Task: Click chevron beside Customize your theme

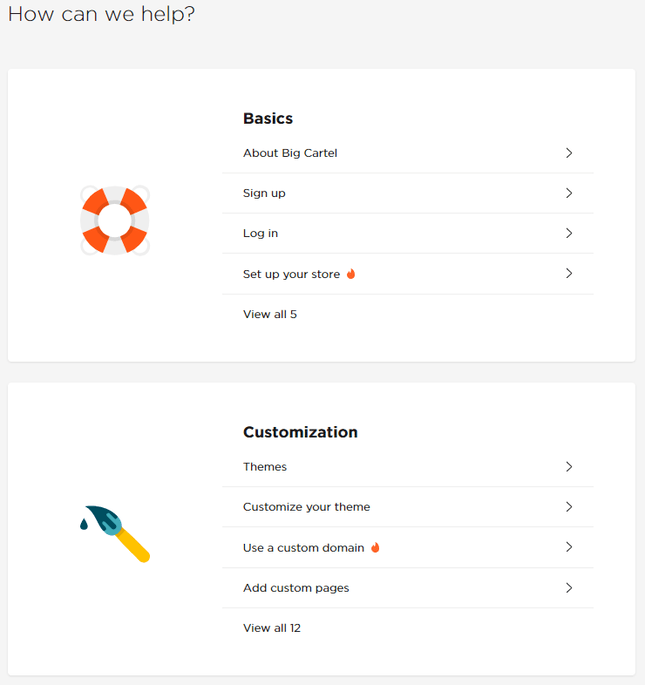Action: 569,507
